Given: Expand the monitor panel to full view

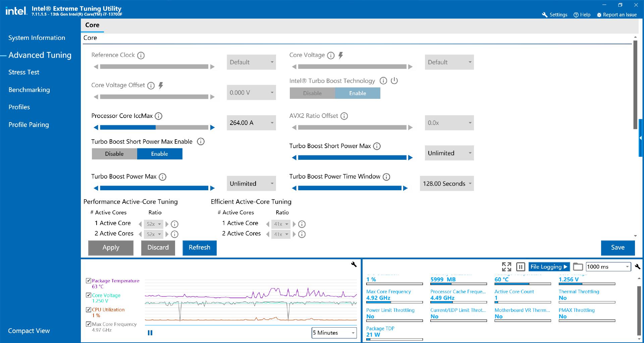Looking at the screenshot, I should coord(506,267).
